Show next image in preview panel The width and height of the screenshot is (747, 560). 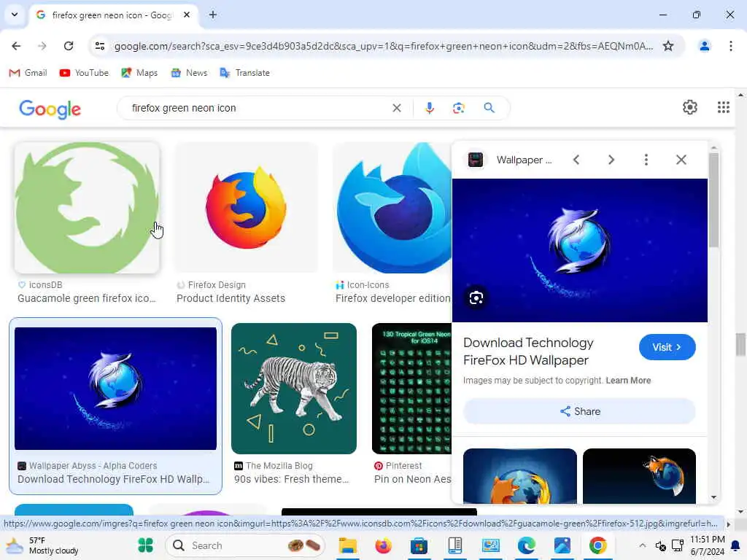point(611,160)
